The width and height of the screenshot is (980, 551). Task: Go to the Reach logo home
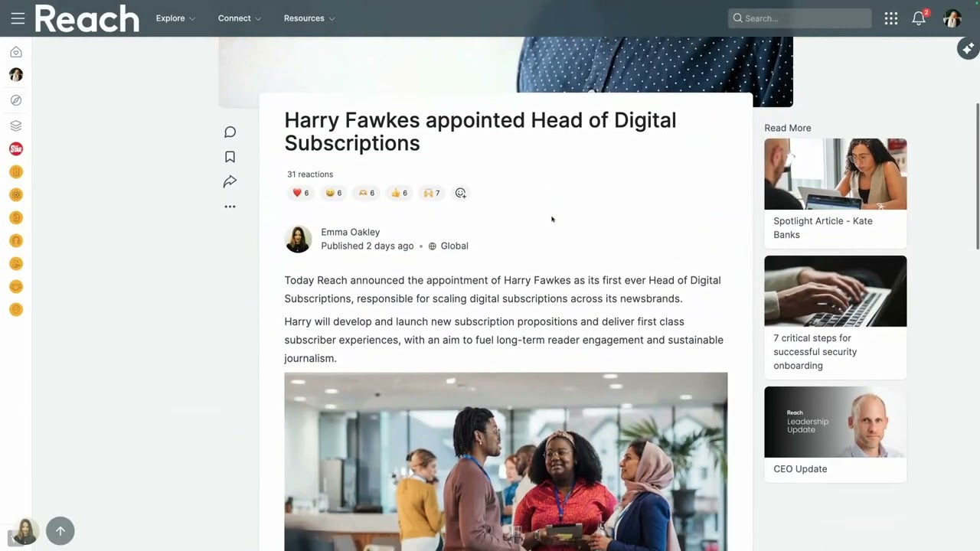click(87, 18)
